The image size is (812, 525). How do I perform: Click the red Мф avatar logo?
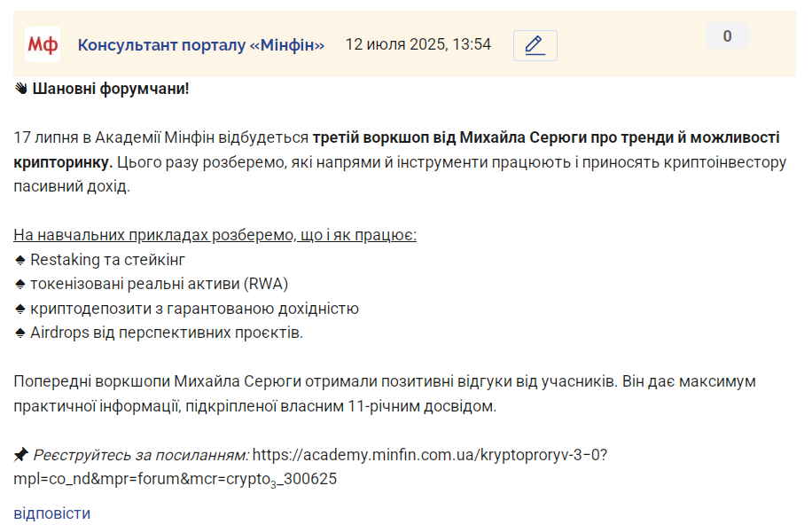coord(43,44)
